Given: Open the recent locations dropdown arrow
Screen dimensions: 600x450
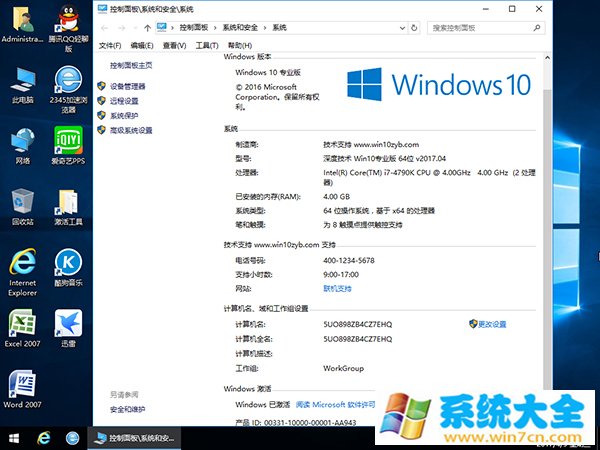Looking at the screenshot, I should tap(135, 28).
